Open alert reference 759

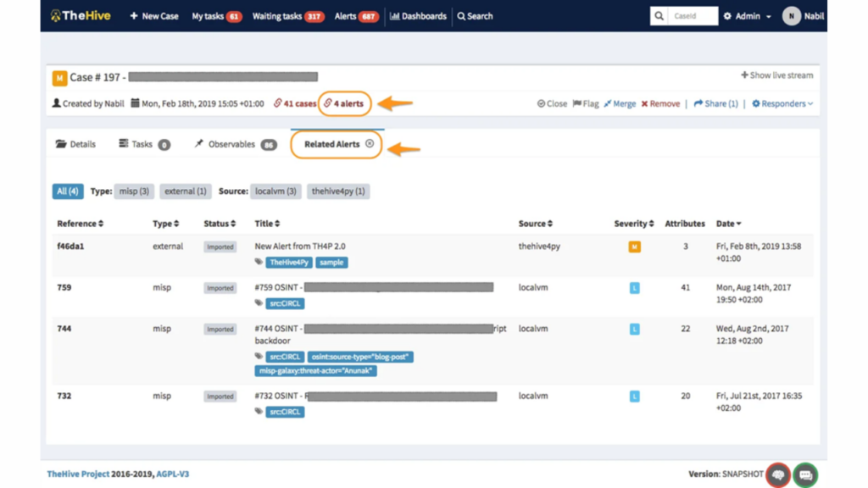[64, 287]
